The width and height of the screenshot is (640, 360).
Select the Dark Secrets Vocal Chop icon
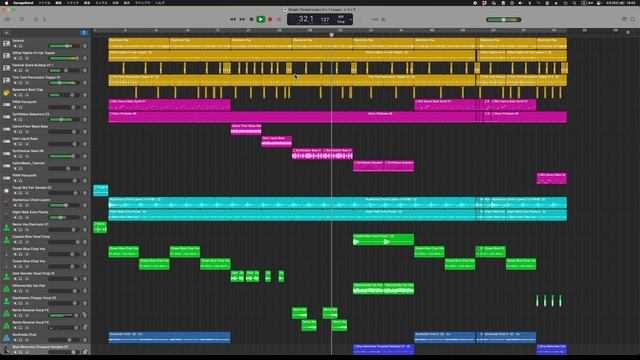point(6,276)
